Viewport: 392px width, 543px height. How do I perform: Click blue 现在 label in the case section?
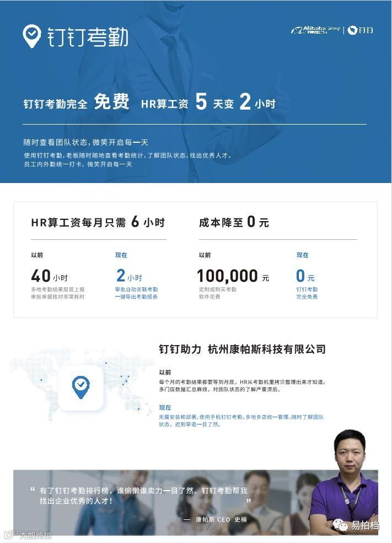pyautogui.click(x=165, y=407)
